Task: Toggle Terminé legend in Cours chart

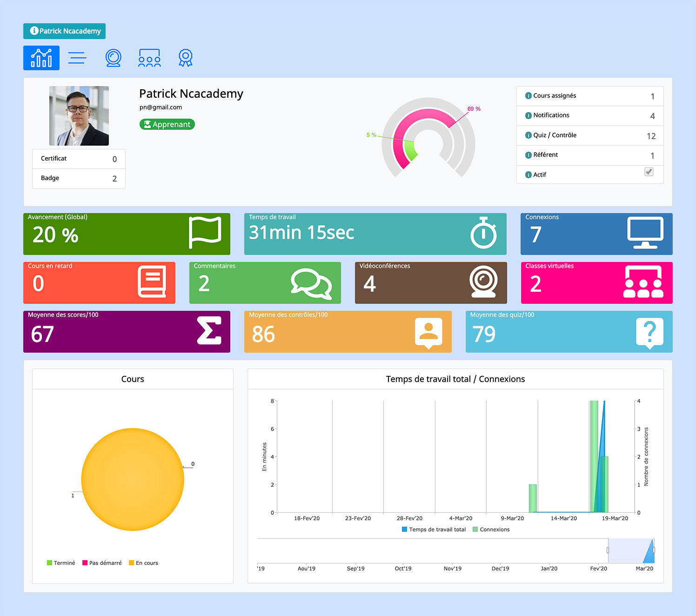Action: (x=61, y=563)
